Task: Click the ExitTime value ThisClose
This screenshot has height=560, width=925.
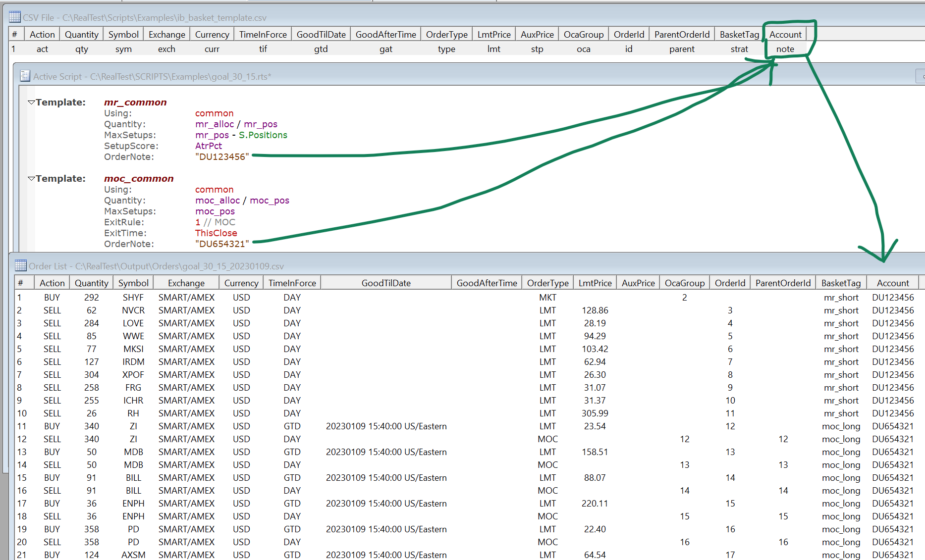Action: click(x=216, y=233)
